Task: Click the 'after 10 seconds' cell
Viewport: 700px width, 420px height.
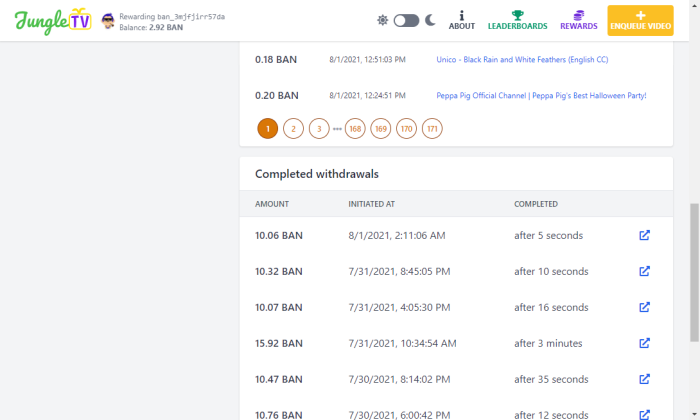Action: [x=551, y=271]
